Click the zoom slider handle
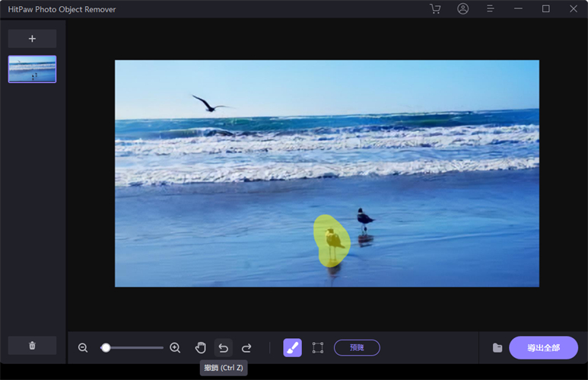Image resolution: width=588 pixels, height=380 pixels. tap(106, 348)
